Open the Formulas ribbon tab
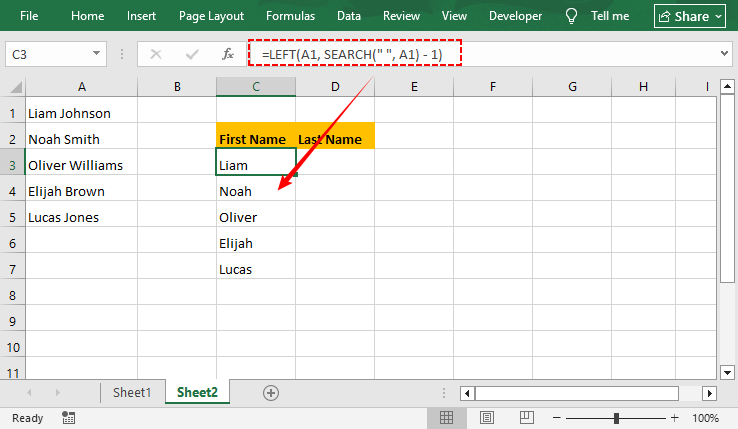 point(290,16)
